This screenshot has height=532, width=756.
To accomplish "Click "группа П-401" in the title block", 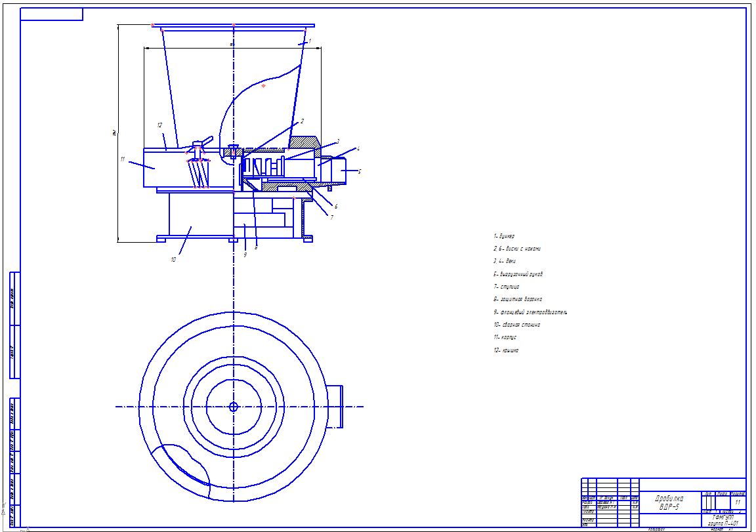I will [723, 523].
